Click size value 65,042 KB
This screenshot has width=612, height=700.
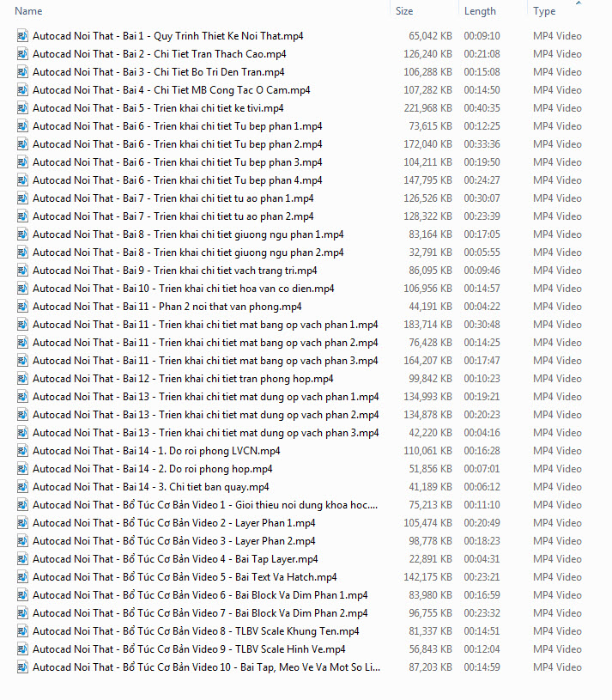coord(430,36)
